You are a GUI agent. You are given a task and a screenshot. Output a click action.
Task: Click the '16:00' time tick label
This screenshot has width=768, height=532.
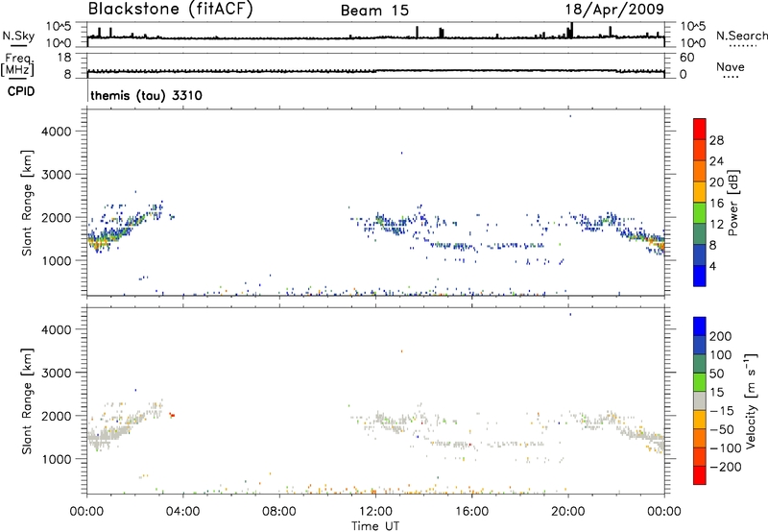pyautogui.click(x=471, y=512)
